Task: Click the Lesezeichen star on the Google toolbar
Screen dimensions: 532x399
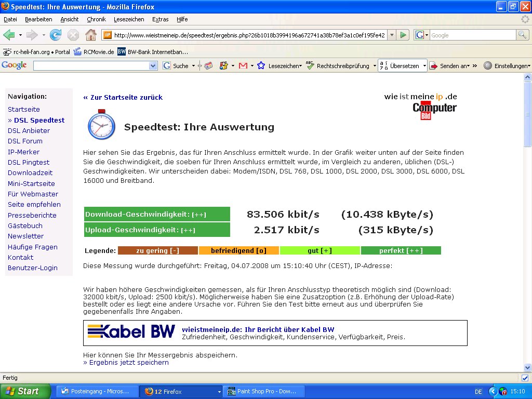Action: [x=261, y=65]
